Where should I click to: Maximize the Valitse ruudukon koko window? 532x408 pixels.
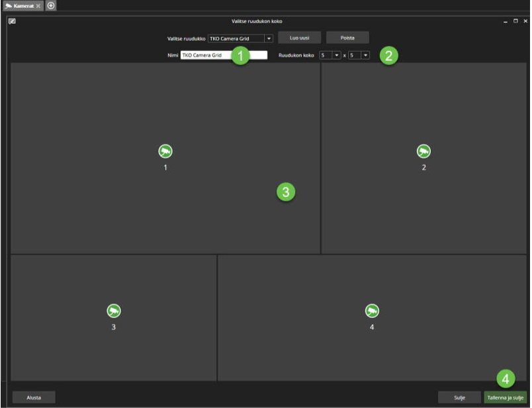pyautogui.click(x=515, y=21)
